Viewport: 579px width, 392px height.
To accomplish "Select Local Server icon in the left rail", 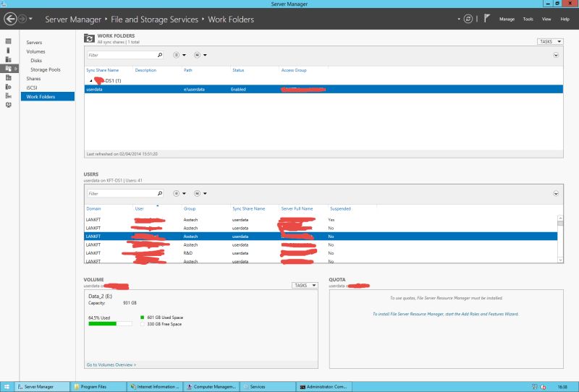I will point(8,50).
